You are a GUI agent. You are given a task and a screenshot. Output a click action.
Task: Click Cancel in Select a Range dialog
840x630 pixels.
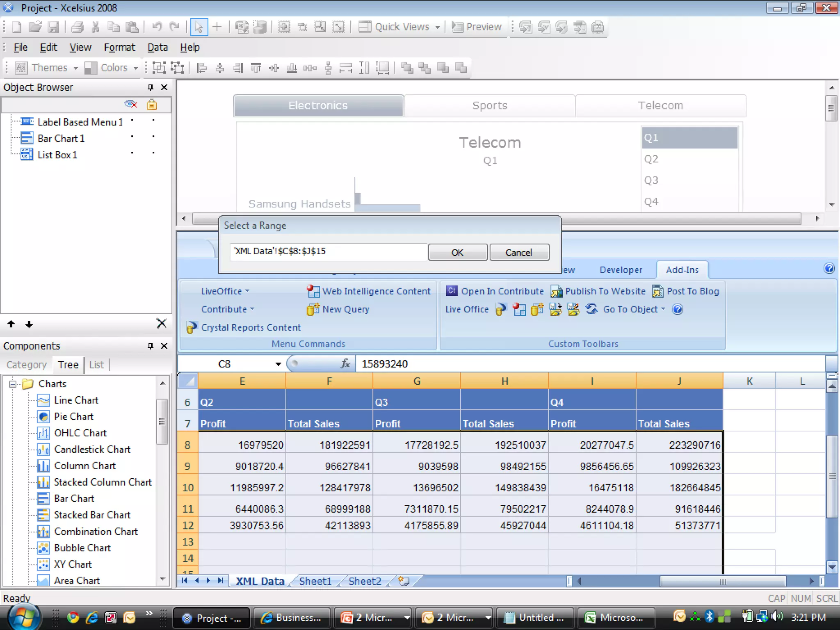coord(519,252)
